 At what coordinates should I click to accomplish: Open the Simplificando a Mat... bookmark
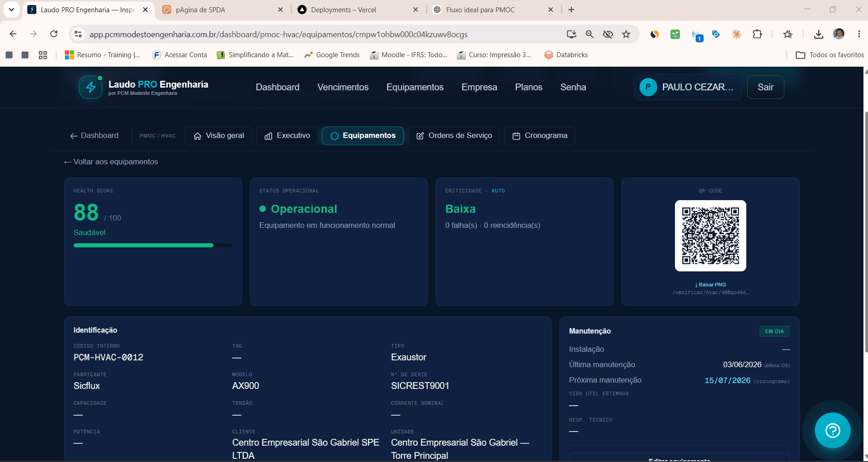click(x=255, y=55)
